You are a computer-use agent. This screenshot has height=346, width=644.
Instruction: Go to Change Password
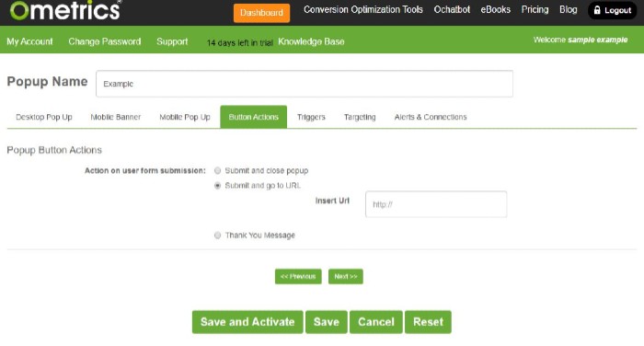pyautogui.click(x=105, y=41)
